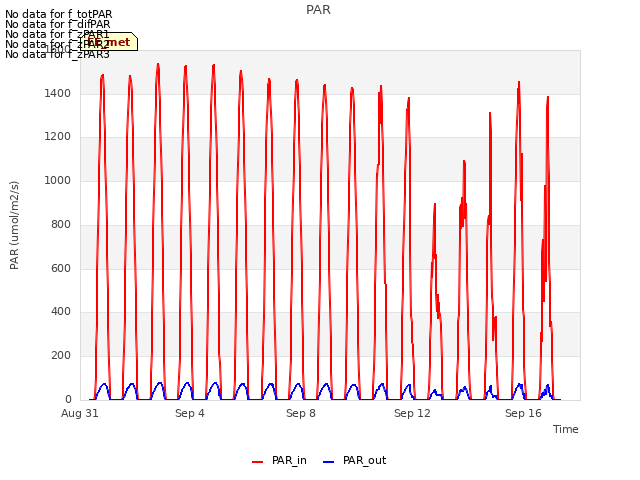Click the yellow met annotation tag
The width and height of the screenshot is (640, 480).
coord(109,42)
